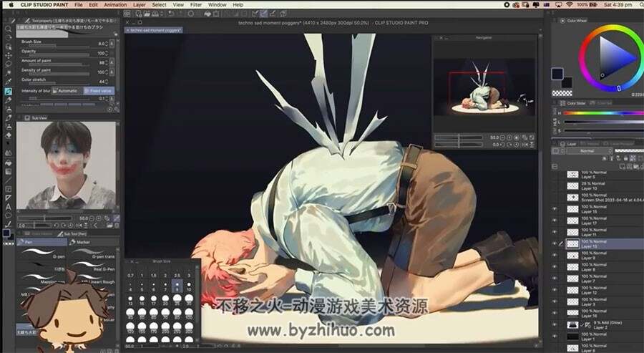The width and height of the screenshot is (644, 353).
Task: Select the Balloon tool
Action: 8,216
